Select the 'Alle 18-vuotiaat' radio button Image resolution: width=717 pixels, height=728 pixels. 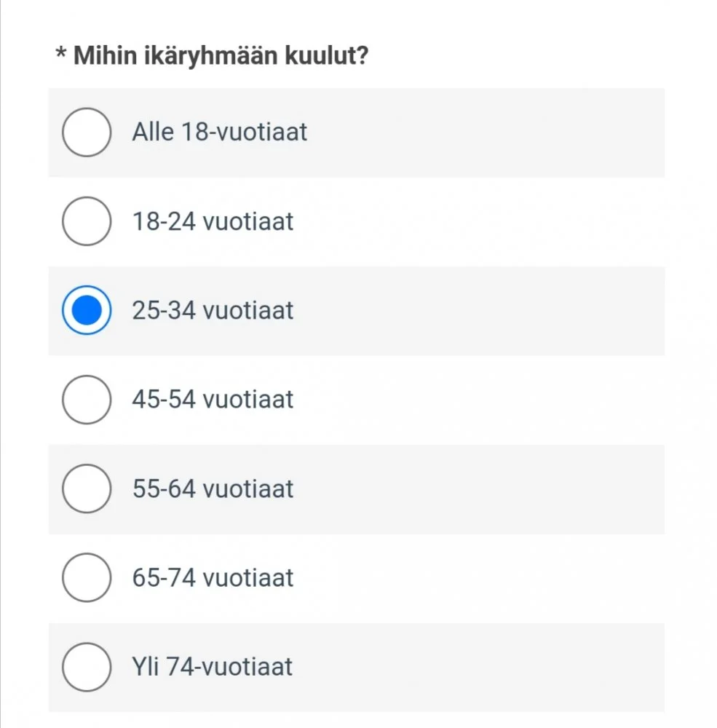[x=87, y=132]
